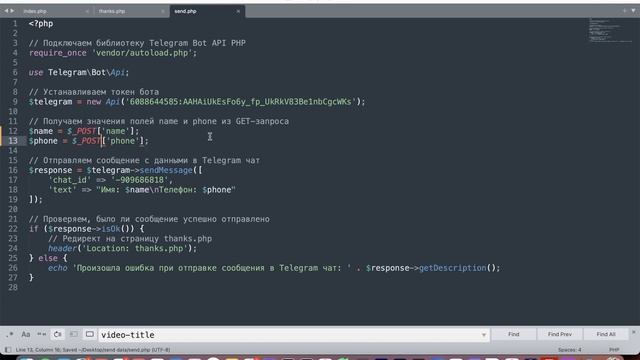This screenshot has width=640, height=360.
Task: Click the 'phone' key string
Action: pos(122,141)
